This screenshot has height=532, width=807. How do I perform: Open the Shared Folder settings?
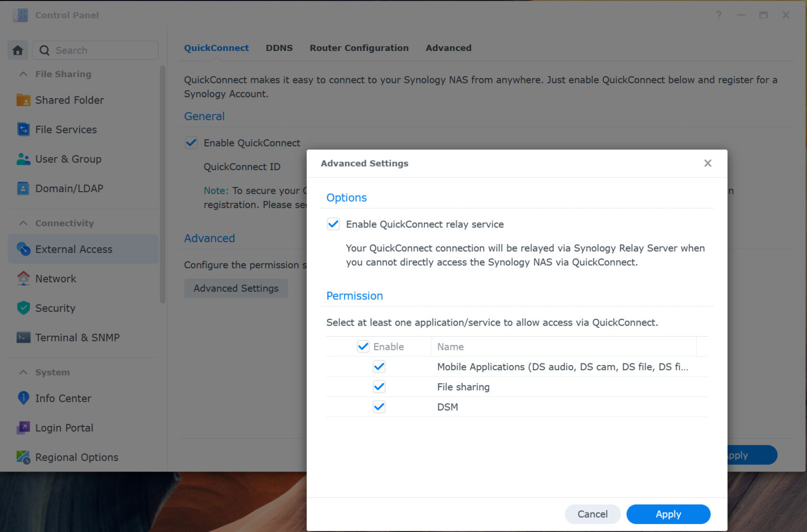tap(69, 100)
